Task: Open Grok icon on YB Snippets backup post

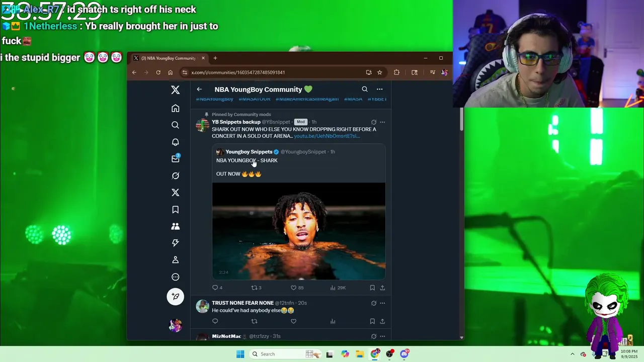Action: (x=373, y=122)
